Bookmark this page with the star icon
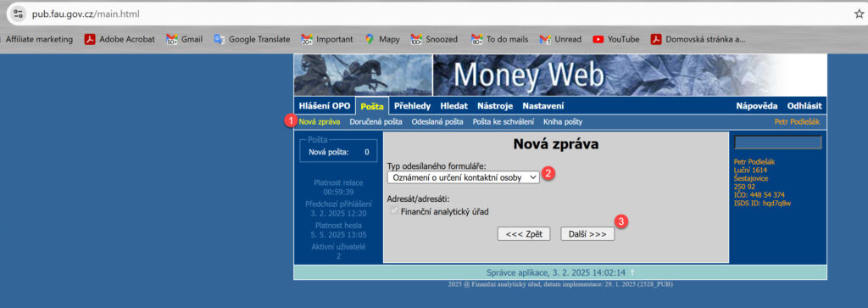Viewport: 868px width, 308px height. pos(859,14)
